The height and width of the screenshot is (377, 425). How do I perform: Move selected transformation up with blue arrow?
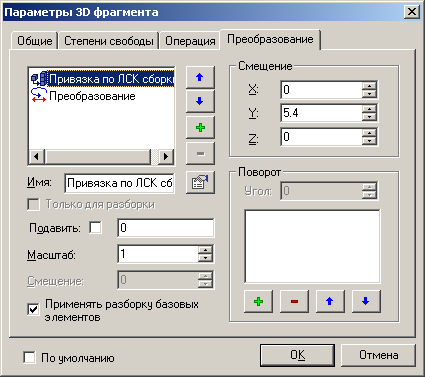pyautogui.click(x=200, y=77)
